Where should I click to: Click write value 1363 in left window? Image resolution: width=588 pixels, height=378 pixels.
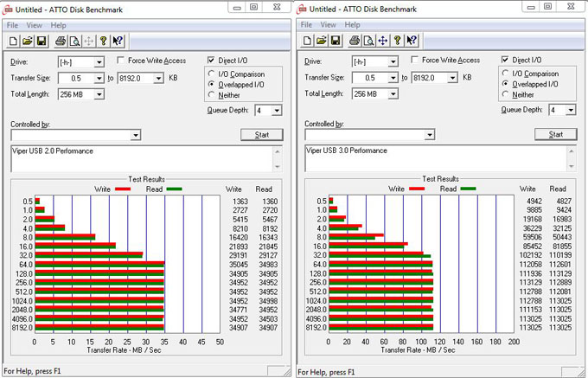pyautogui.click(x=240, y=202)
